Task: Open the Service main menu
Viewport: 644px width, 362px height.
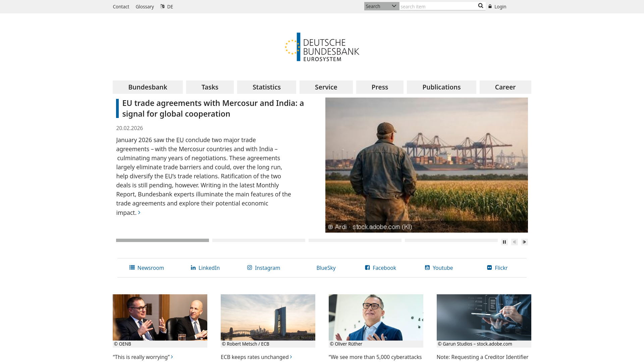Action: (x=326, y=87)
